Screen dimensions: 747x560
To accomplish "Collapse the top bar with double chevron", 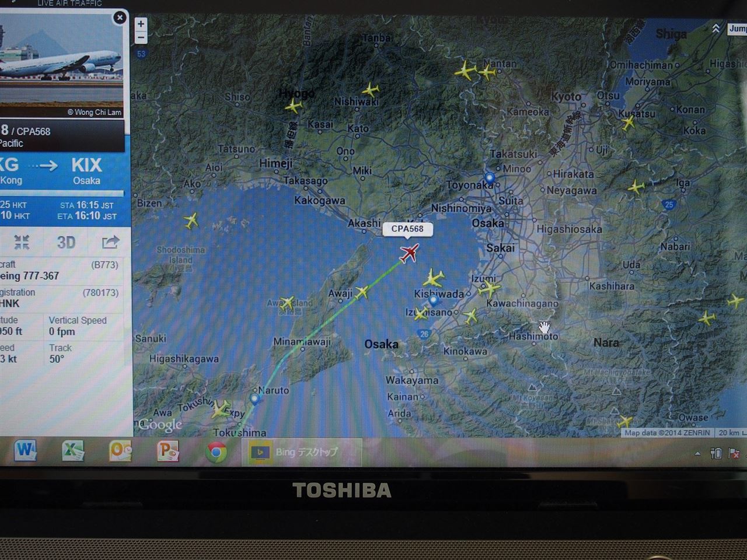I will coord(716,29).
